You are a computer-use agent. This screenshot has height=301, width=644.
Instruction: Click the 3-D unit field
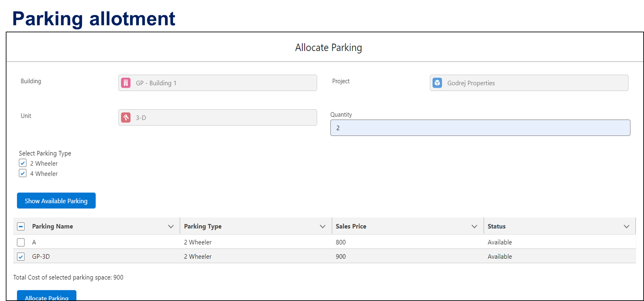222,117
